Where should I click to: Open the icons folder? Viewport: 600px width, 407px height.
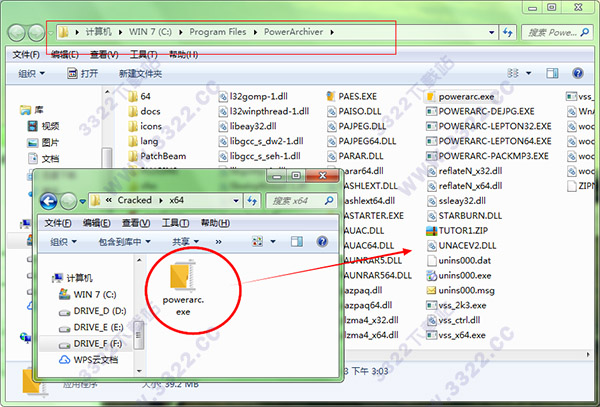point(145,126)
